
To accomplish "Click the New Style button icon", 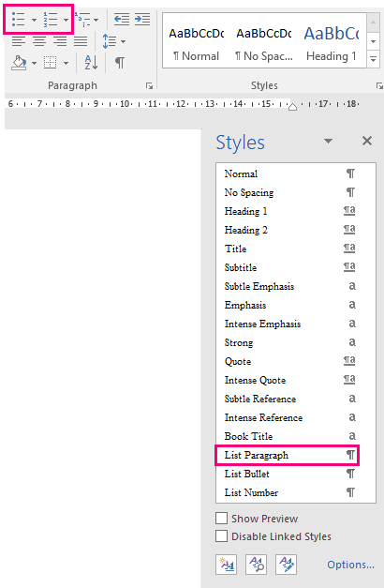I will (x=227, y=564).
